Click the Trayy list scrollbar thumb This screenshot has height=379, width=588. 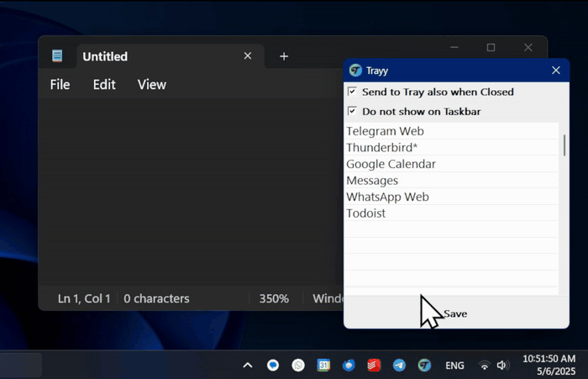click(x=564, y=145)
